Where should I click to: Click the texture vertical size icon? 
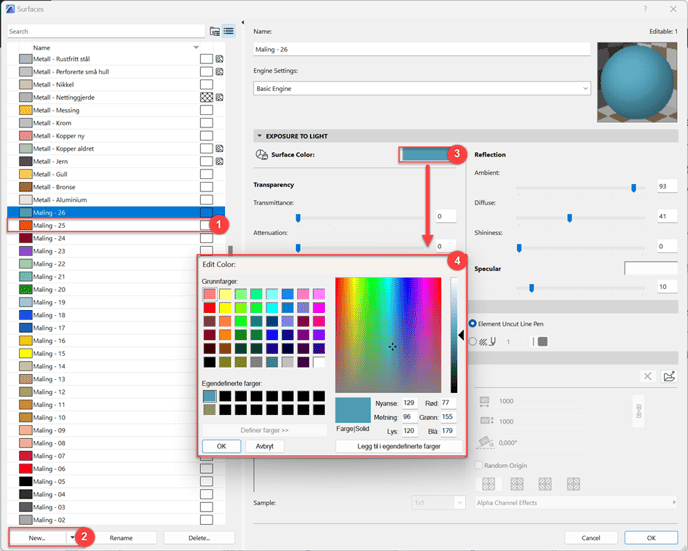tap(487, 421)
